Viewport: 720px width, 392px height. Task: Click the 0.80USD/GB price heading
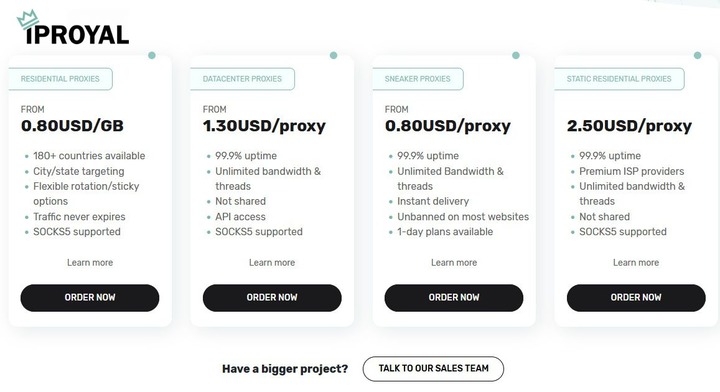pyautogui.click(x=73, y=126)
